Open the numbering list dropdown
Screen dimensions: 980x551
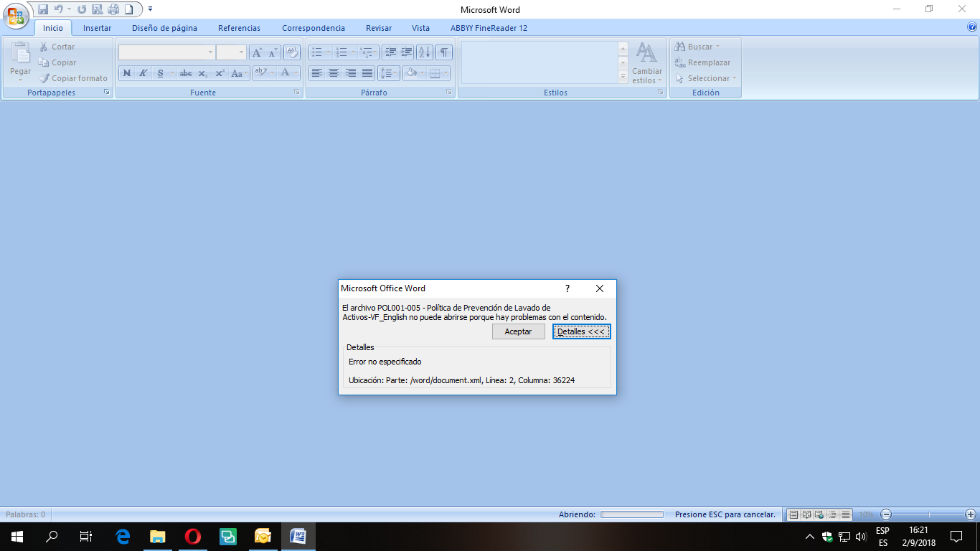[352, 52]
